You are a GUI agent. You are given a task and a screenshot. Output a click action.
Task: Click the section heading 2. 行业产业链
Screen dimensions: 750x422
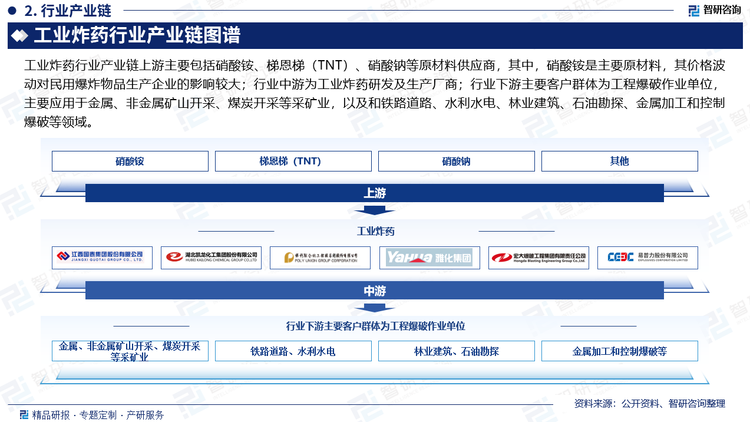[x=67, y=10]
